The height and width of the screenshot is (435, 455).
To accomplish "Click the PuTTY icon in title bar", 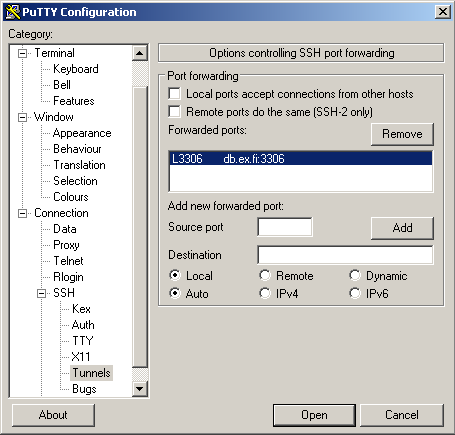I will pos(13,12).
